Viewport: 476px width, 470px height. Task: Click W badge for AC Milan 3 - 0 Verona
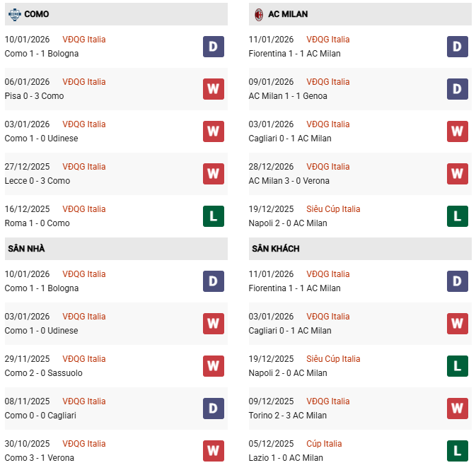click(457, 174)
